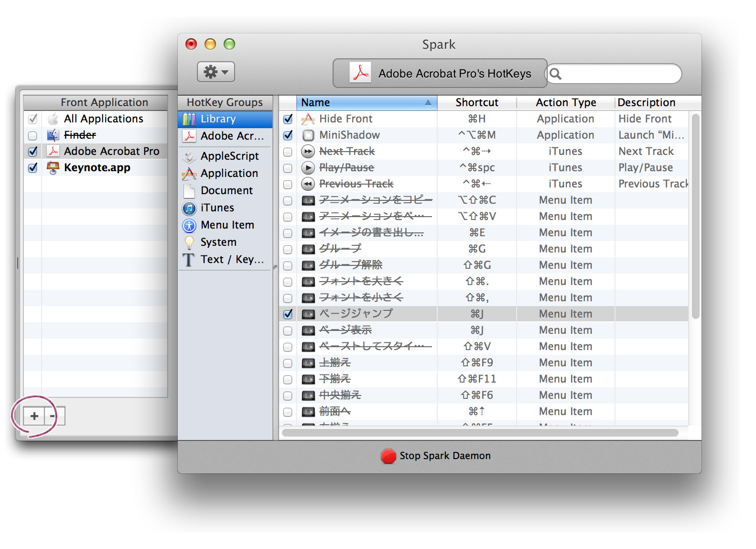756x549 pixels.
Task: Click the MiniShadow row icon
Action: coord(308,135)
